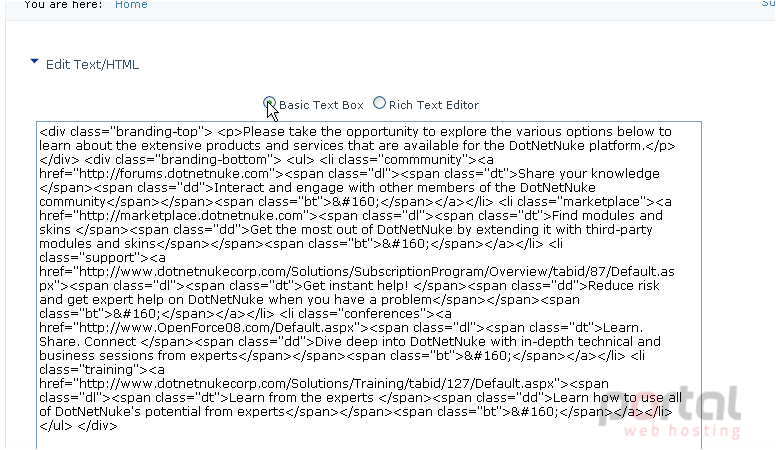Click the 'Basic Text Box' label text
Viewport: 776px width, 450px height.
(x=321, y=105)
